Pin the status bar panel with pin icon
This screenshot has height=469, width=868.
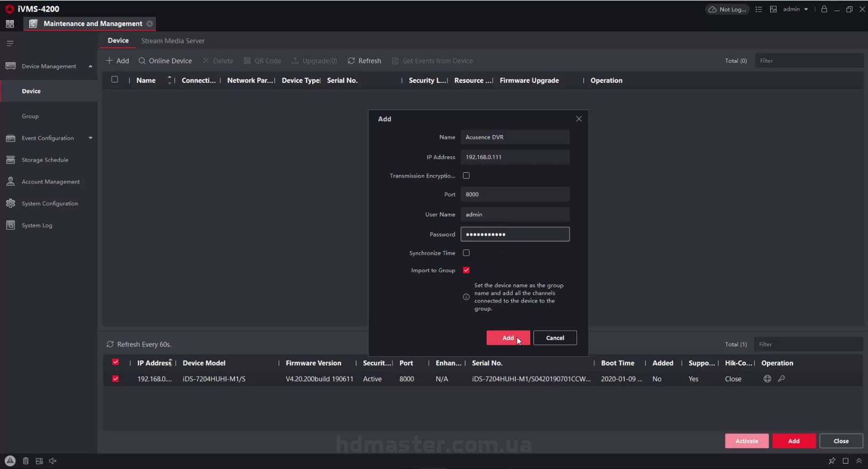(832, 461)
